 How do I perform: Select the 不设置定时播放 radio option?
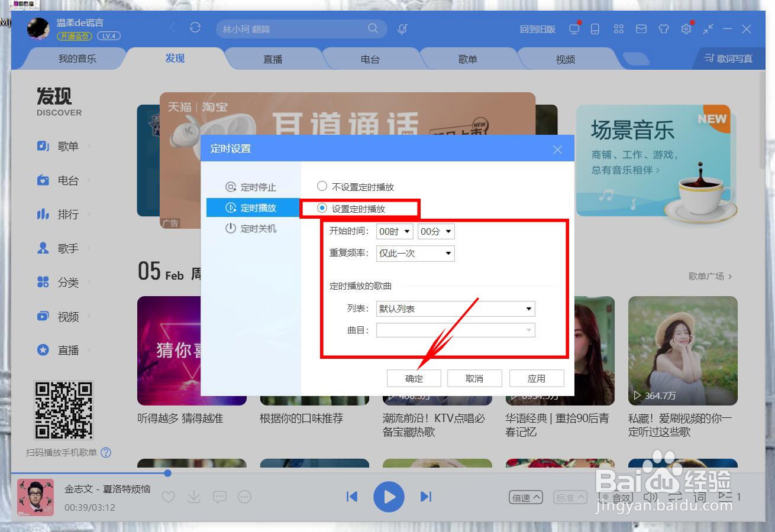click(x=322, y=186)
